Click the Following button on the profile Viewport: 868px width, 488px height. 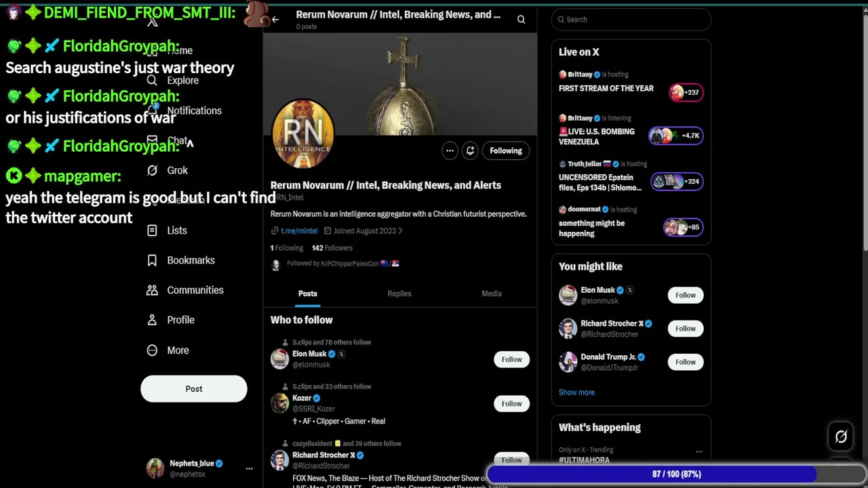click(x=506, y=150)
